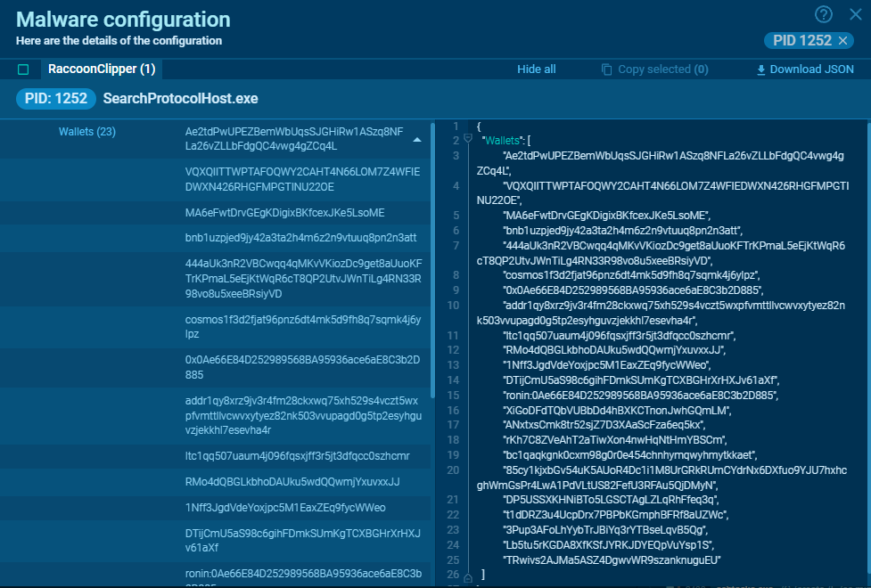Switch to the RaccoonClipper (1) tab

[x=101, y=69]
